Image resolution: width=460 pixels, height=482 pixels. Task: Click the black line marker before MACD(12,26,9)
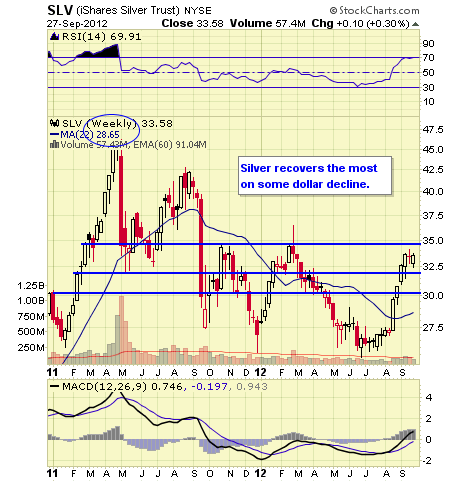point(54,386)
